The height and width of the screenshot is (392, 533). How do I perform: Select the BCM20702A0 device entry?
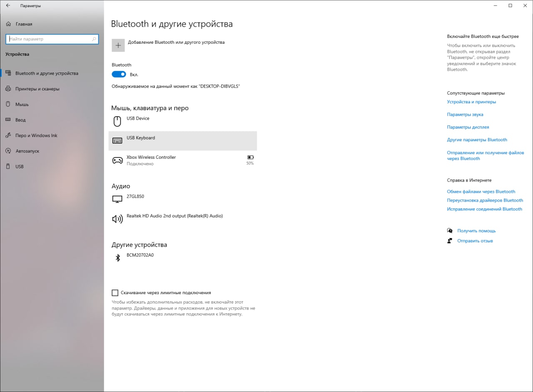pyautogui.click(x=183, y=258)
